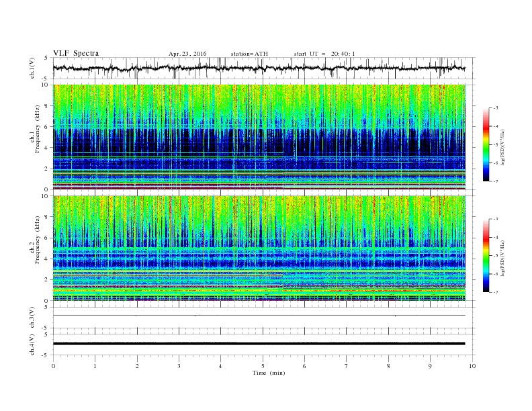Click the ch.1 PSD color bar
Viewport: 532px width, 411px height.
click(x=486, y=144)
